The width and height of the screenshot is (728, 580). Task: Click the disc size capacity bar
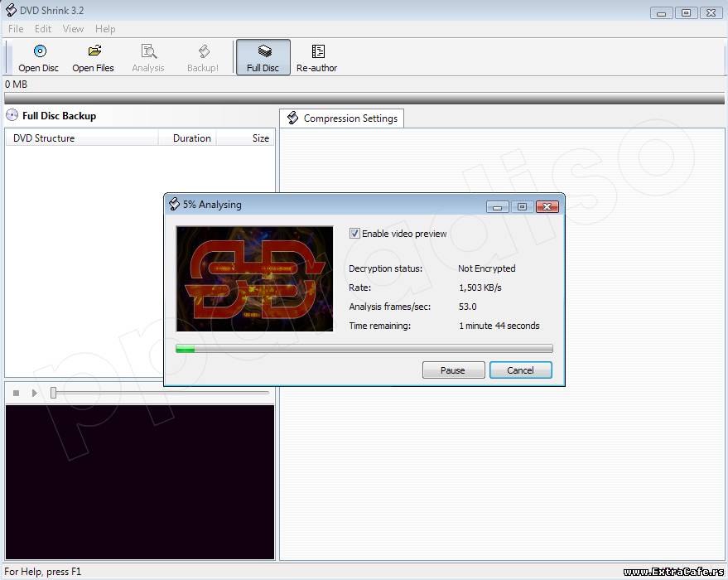[364, 98]
